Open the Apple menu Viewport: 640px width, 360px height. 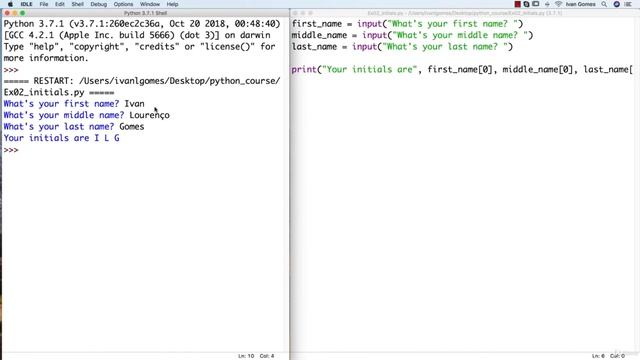coord(10,4)
